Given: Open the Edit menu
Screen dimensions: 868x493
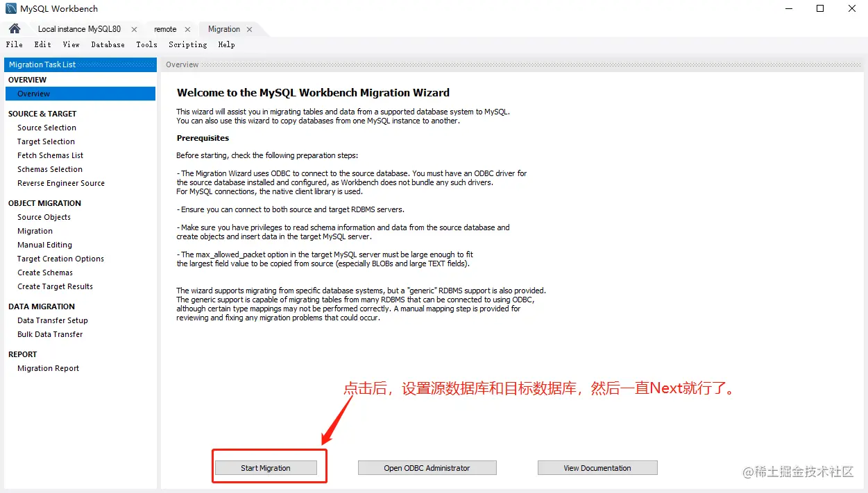Looking at the screenshot, I should coord(43,44).
